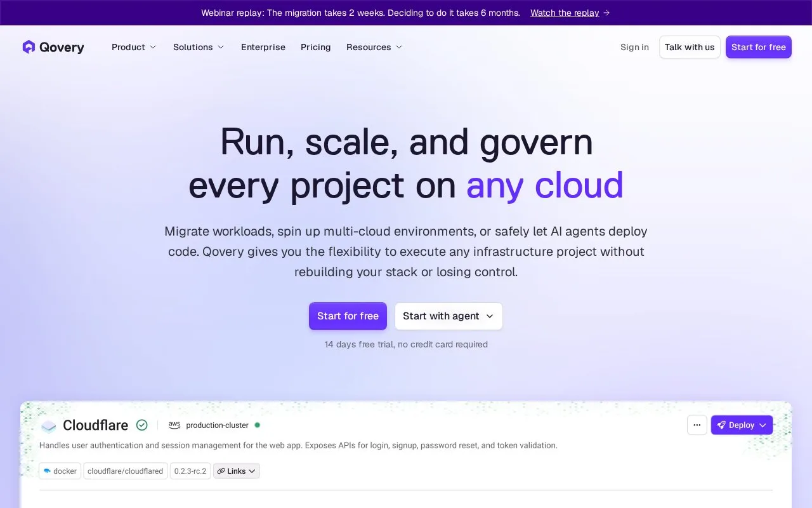812x508 pixels.
Task: Click the 0.2.3-rc.2 version tag
Action: 190,471
